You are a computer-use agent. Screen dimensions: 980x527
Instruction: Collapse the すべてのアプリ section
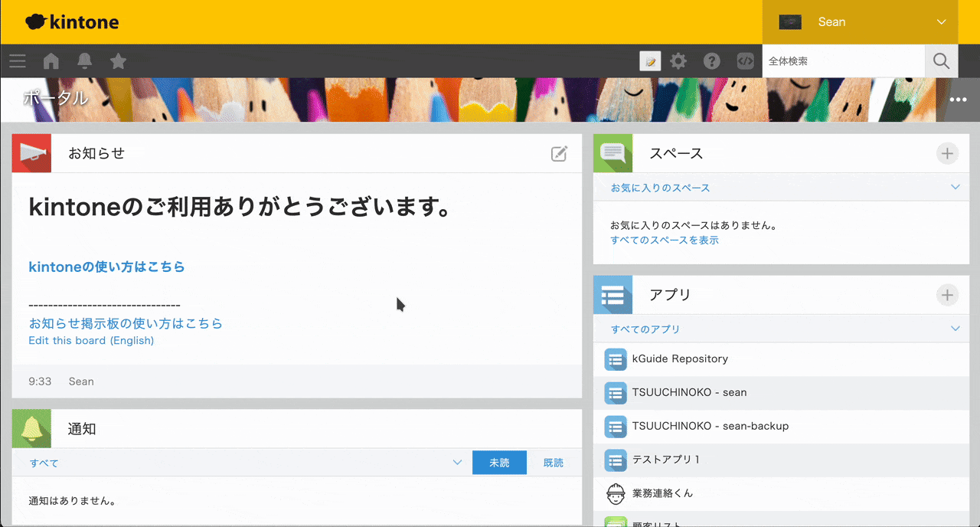click(954, 329)
